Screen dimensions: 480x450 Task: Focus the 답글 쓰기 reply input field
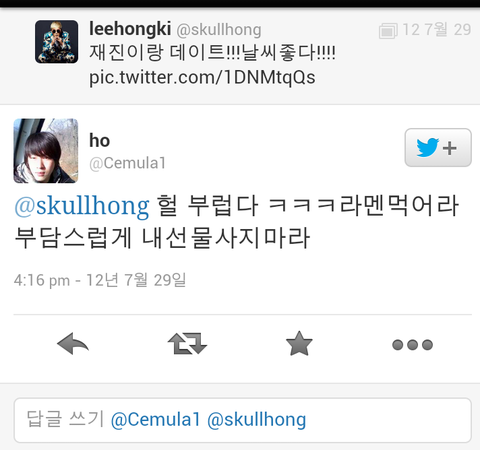point(243,420)
